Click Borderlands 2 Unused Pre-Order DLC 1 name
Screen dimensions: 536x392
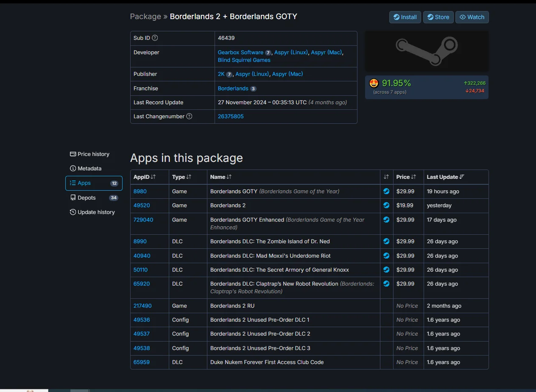[260, 320]
